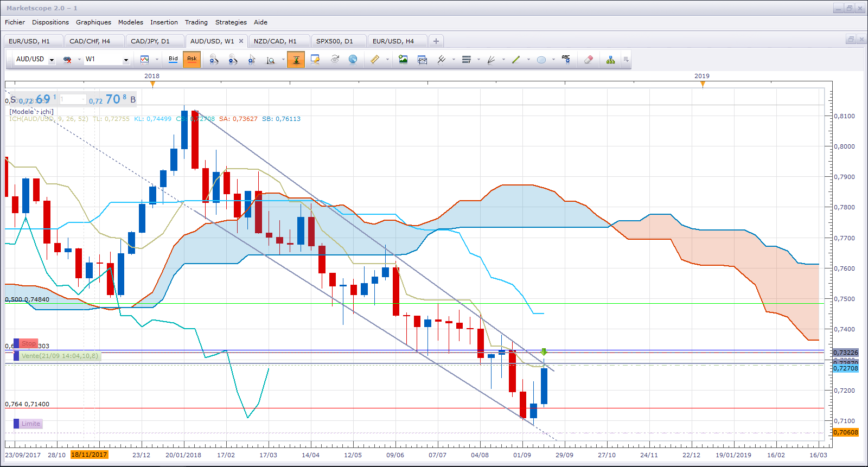Click the orange 0,70608 price marker
The height and width of the screenshot is (467, 868).
click(x=846, y=432)
